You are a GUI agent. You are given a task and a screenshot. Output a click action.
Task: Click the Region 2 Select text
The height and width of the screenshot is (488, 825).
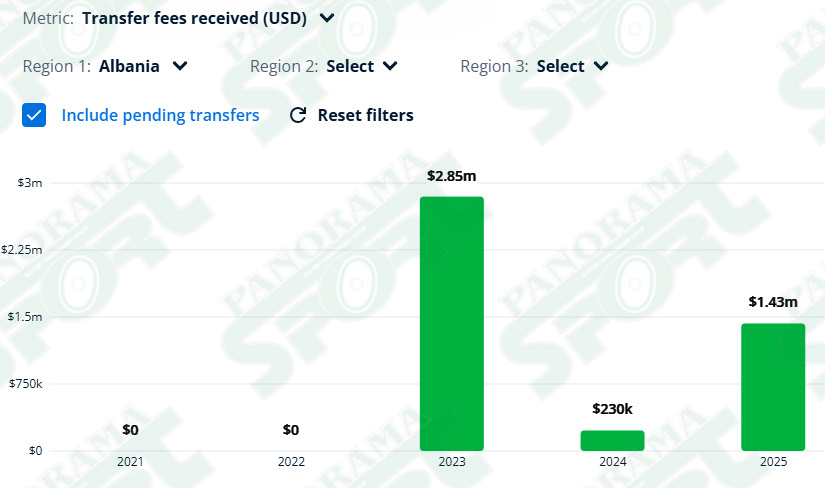pos(350,66)
